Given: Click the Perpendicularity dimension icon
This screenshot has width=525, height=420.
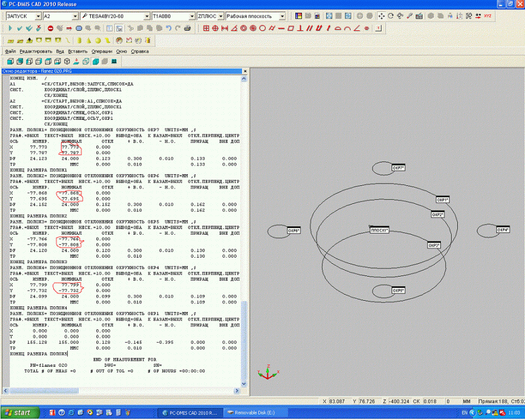Looking at the screenshot, I should click(300, 29).
